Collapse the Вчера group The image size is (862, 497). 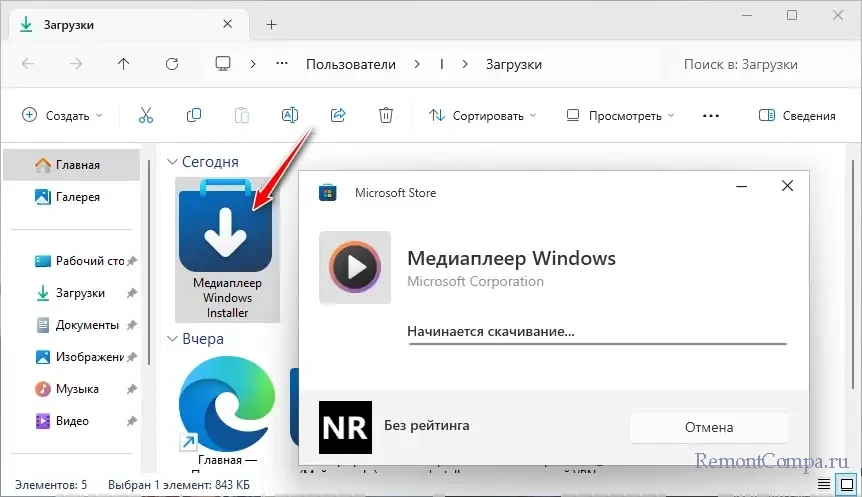click(x=172, y=339)
